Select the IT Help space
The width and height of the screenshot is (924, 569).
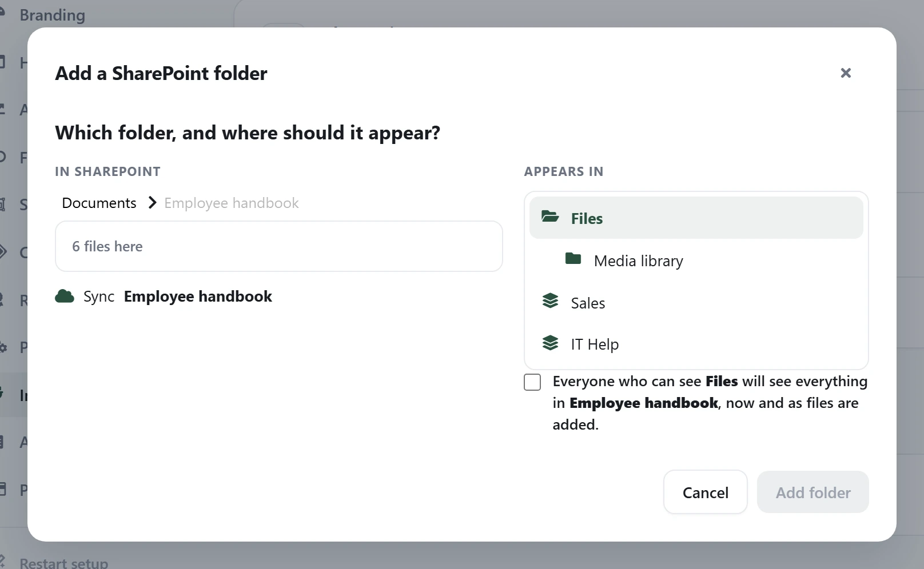696,344
